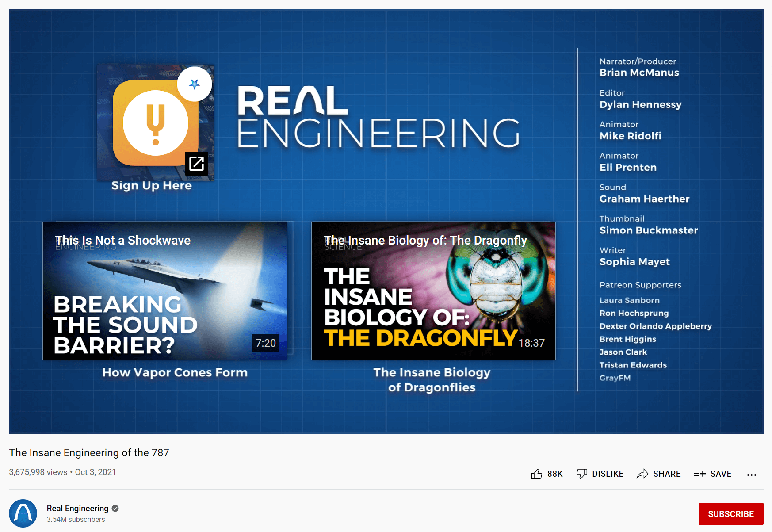Viewport: 772px width, 532px height.
Task: Click the SHARE label
Action: (x=667, y=474)
